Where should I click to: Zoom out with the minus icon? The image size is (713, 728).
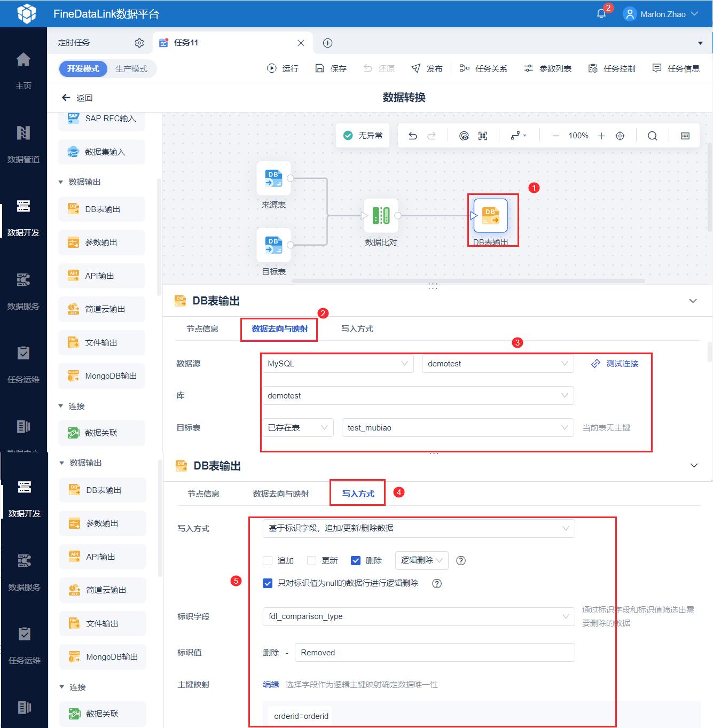pyautogui.click(x=556, y=136)
